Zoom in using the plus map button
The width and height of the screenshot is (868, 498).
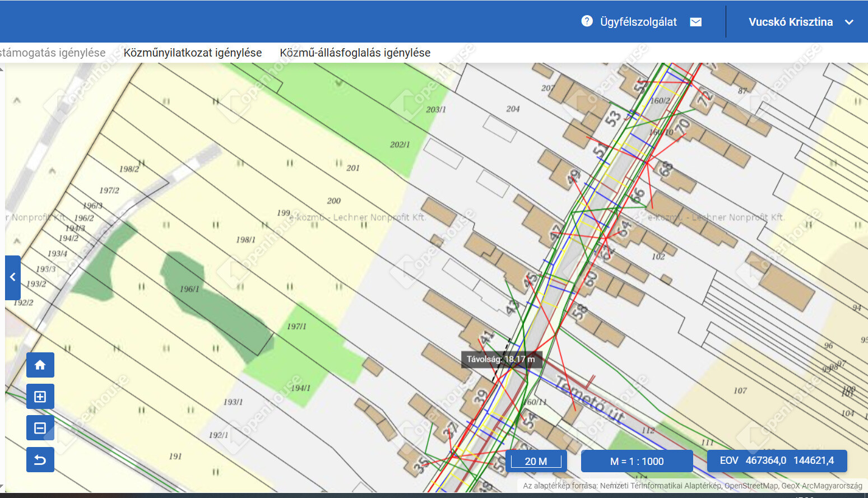40,397
